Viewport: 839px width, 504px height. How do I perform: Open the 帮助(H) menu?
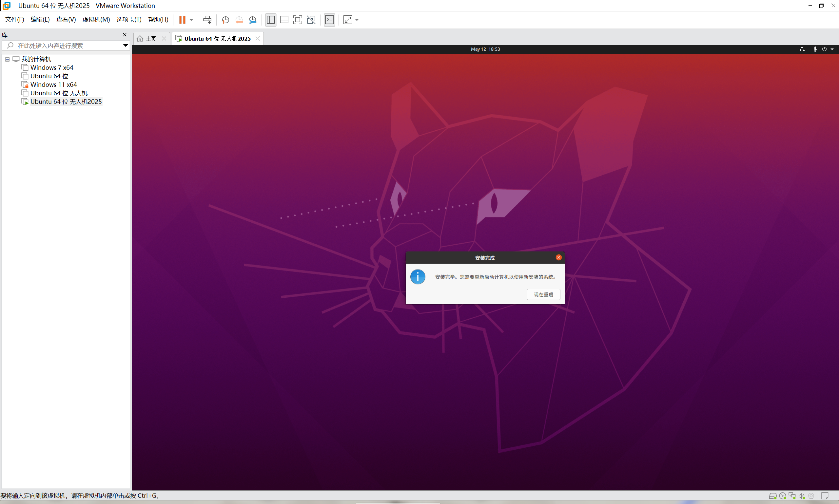click(x=158, y=19)
